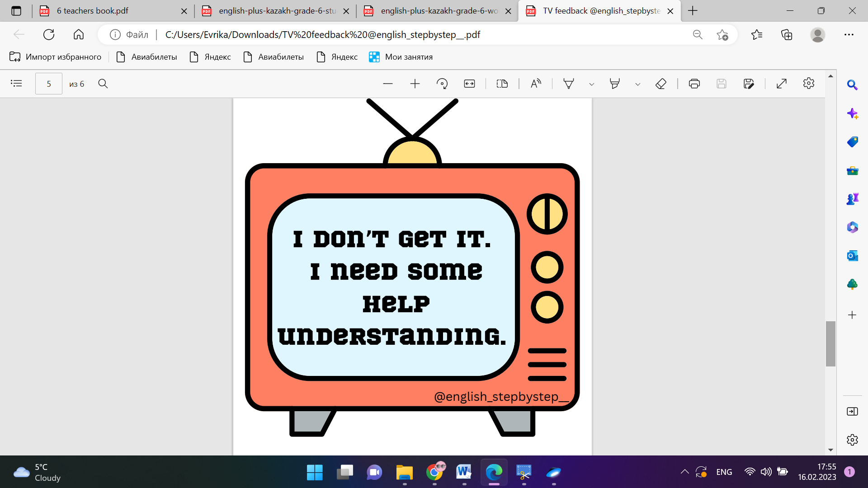Click Fit to width icon
The height and width of the screenshot is (488, 868).
469,84
